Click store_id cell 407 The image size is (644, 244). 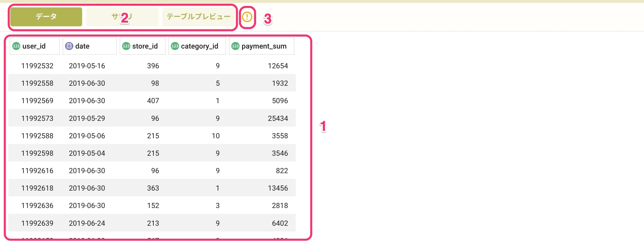click(x=153, y=101)
